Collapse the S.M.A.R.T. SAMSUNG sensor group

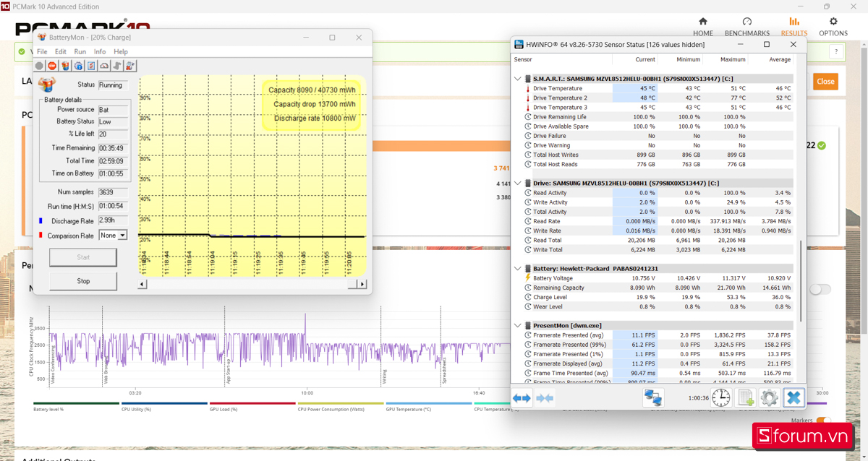517,79
